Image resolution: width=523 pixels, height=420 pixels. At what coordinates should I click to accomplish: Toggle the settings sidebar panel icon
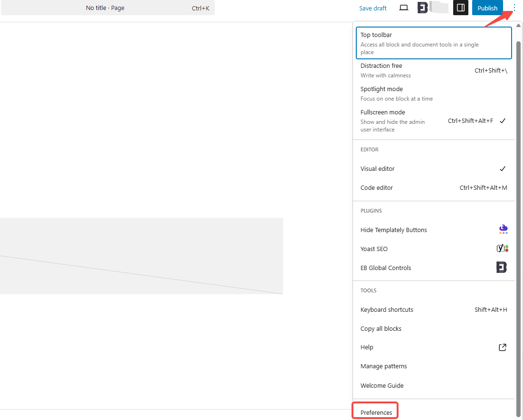(460, 8)
